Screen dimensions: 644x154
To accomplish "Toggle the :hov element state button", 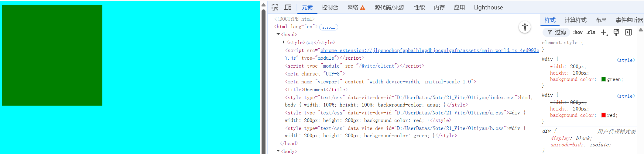I will point(578,32).
